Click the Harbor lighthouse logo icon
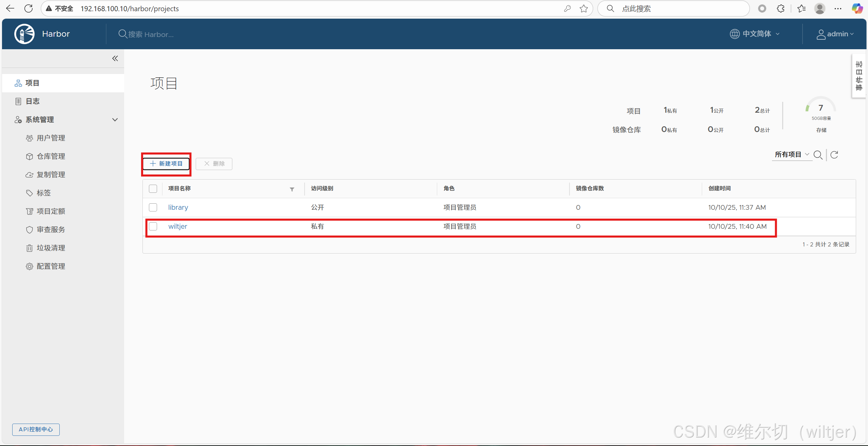 24,34
